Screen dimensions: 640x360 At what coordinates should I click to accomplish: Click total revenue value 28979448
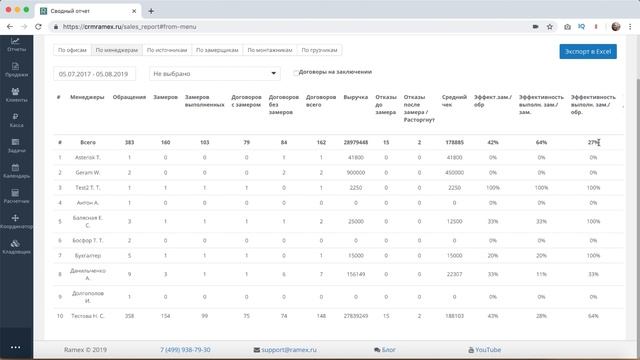356,142
